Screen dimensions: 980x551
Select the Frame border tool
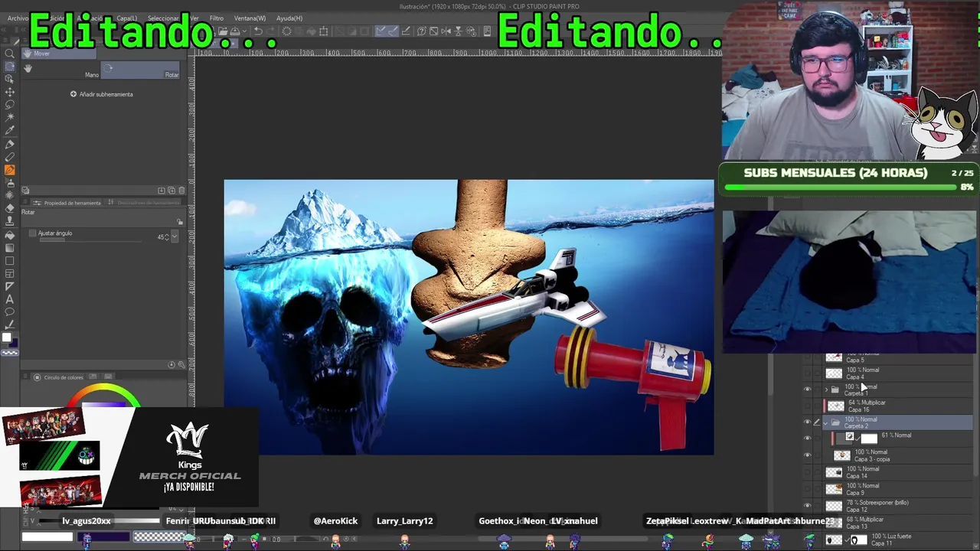pyautogui.click(x=10, y=274)
